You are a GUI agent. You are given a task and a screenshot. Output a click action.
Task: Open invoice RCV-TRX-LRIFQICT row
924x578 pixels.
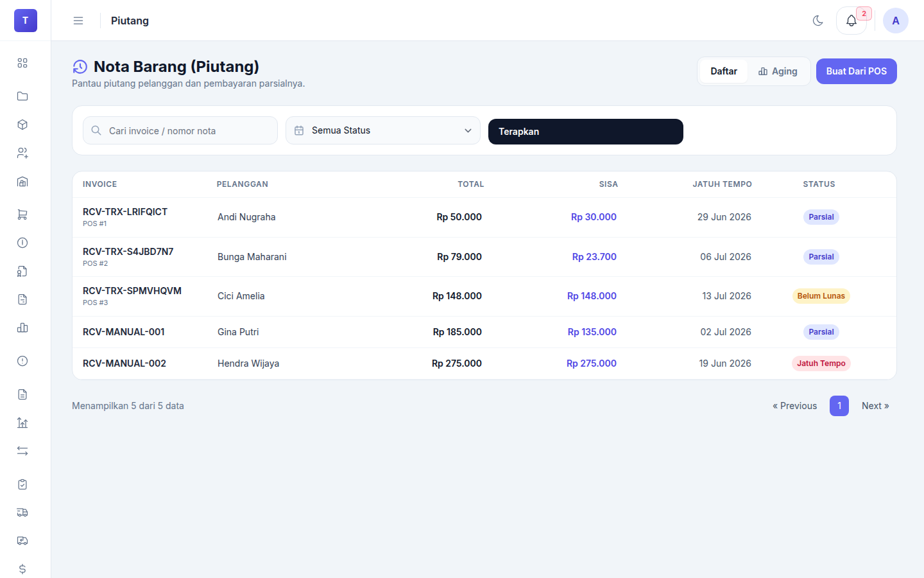(x=484, y=217)
